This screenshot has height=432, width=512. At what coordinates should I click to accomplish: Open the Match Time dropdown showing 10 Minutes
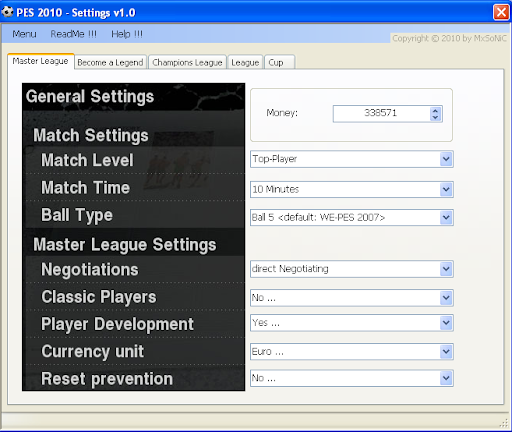coord(352,189)
